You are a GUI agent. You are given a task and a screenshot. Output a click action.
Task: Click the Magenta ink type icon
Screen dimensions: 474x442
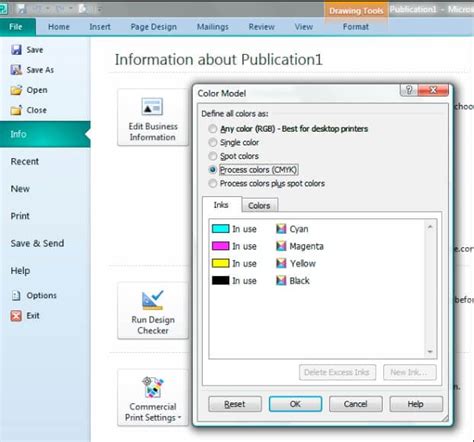point(281,246)
